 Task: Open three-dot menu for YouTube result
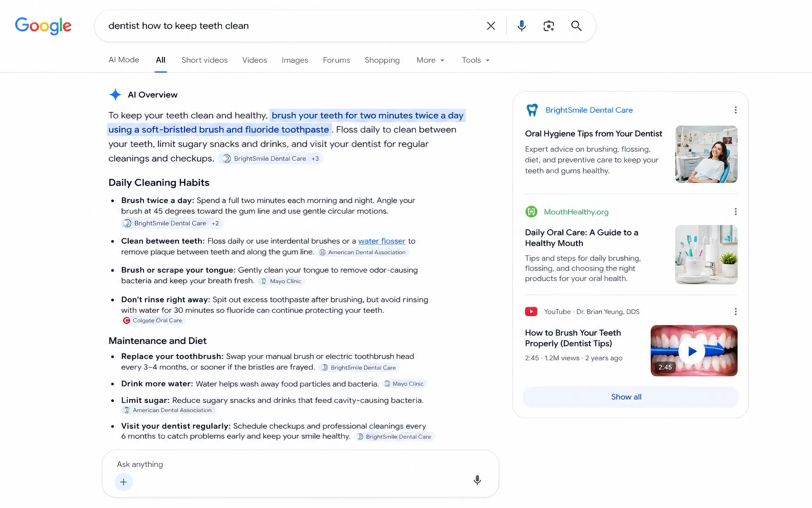pyautogui.click(x=736, y=311)
